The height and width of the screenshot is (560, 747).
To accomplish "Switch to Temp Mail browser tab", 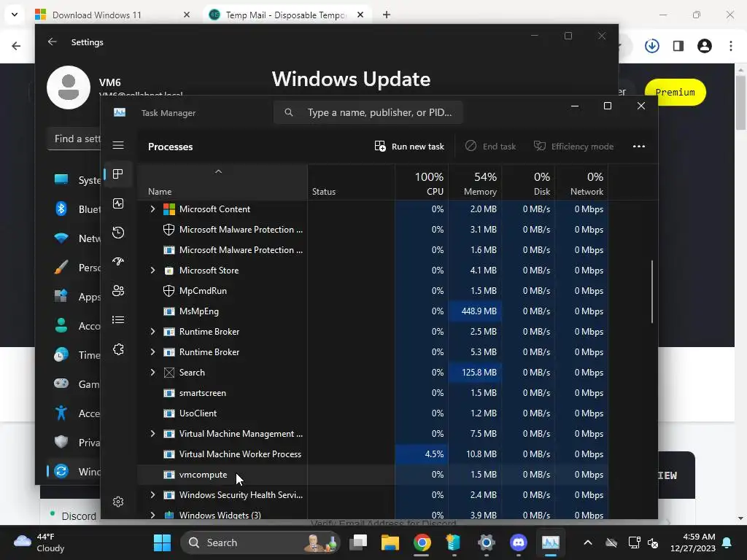I will [x=286, y=15].
